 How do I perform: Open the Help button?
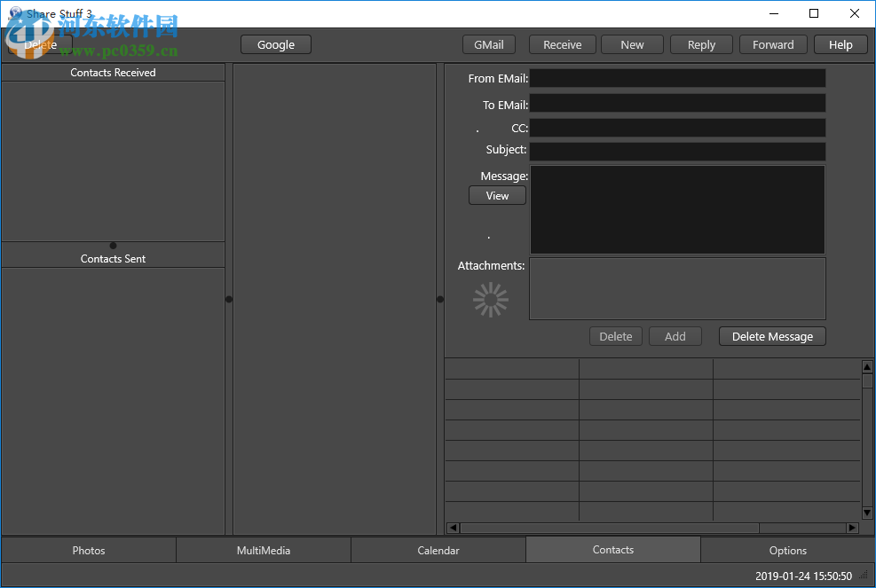pyautogui.click(x=840, y=45)
